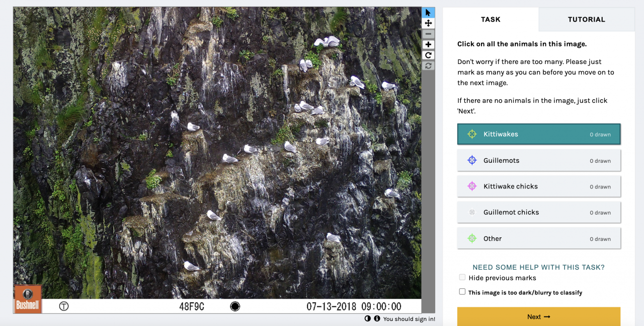
Task: Zoom out with the minus icon
Action: click(x=428, y=34)
